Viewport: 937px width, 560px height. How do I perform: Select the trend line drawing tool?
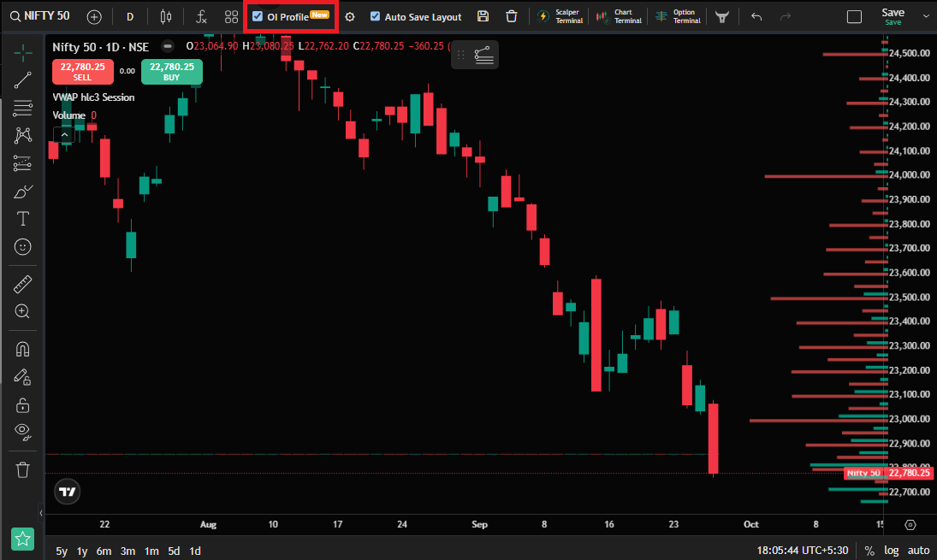(x=23, y=80)
